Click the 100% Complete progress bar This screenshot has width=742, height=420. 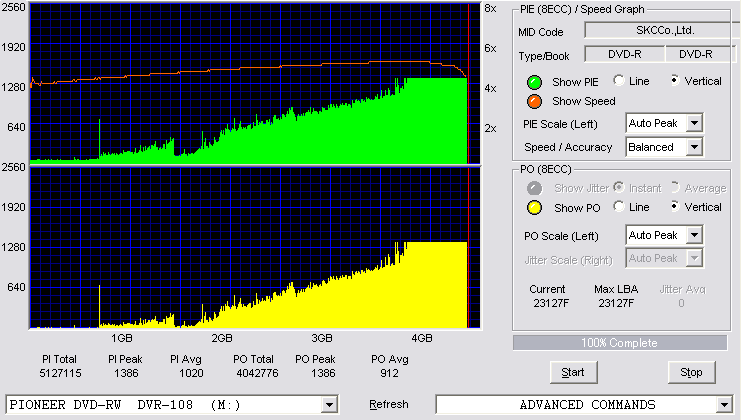click(x=619, y=343)
